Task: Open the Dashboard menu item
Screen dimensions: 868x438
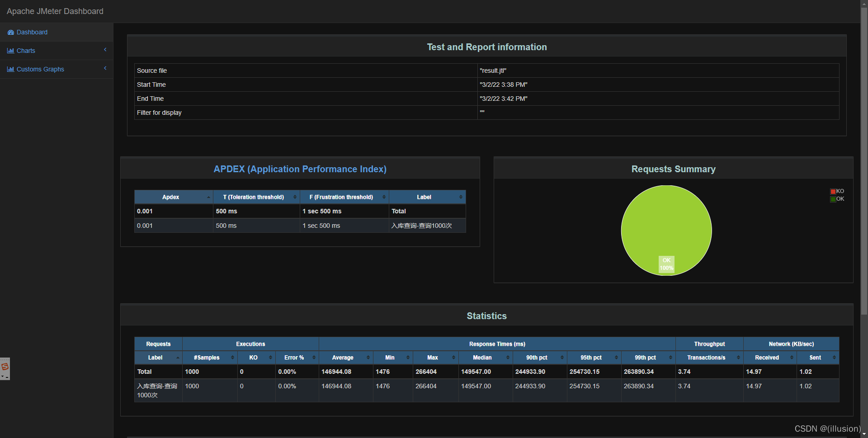Action: 32,33
